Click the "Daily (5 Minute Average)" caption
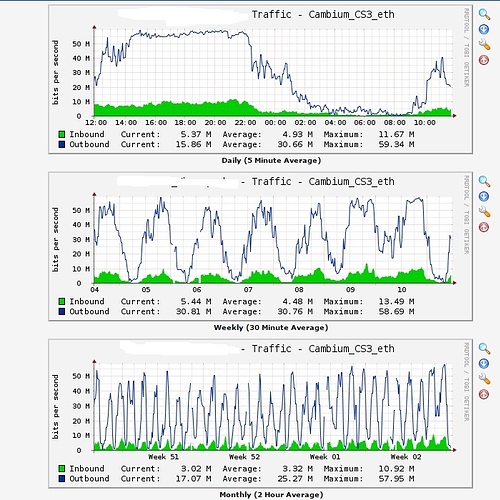 271,160
